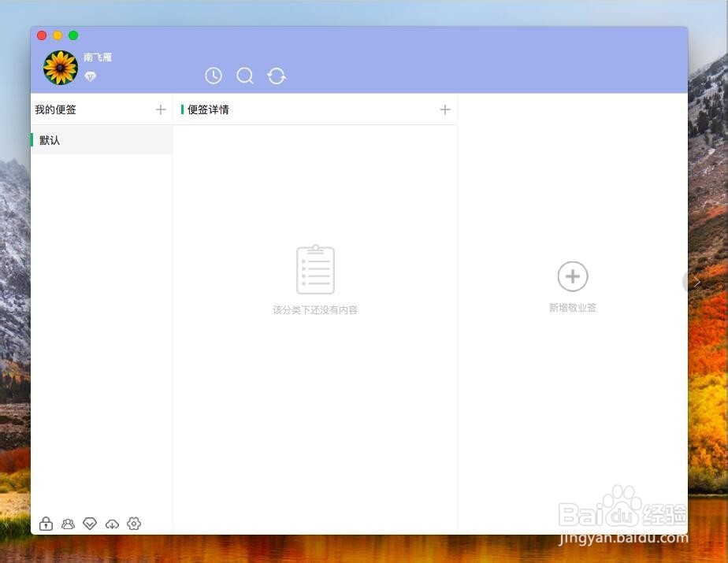Click the plus beside 便签详情 header
This screenshot has height=563, width=728.
click(x=445, y=109)
